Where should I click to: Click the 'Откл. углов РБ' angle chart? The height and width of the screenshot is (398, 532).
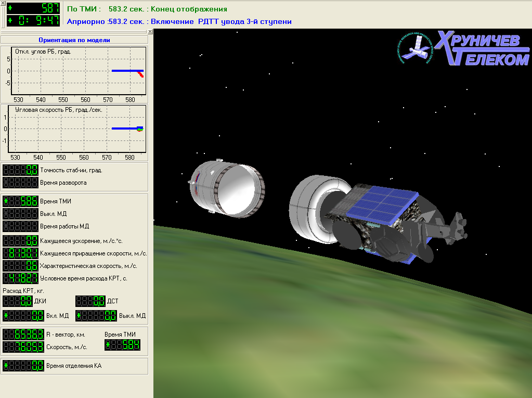[74, 74]
